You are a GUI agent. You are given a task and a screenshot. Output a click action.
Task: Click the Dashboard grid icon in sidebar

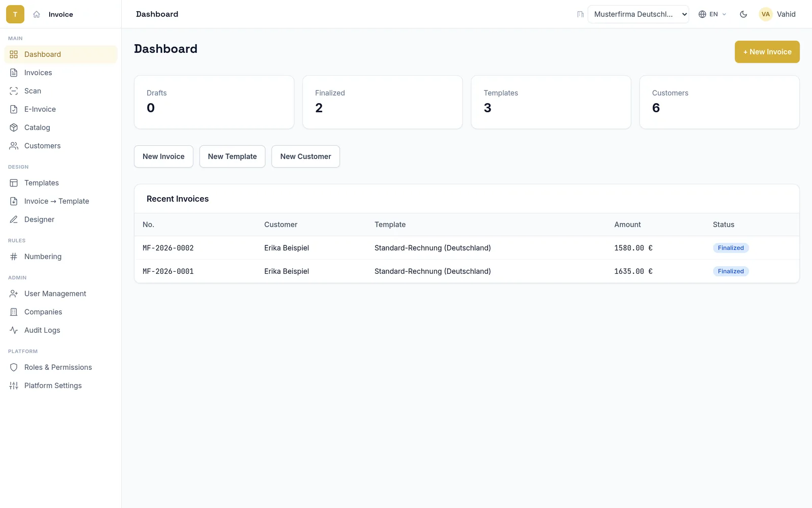click(x=14, y=54)
